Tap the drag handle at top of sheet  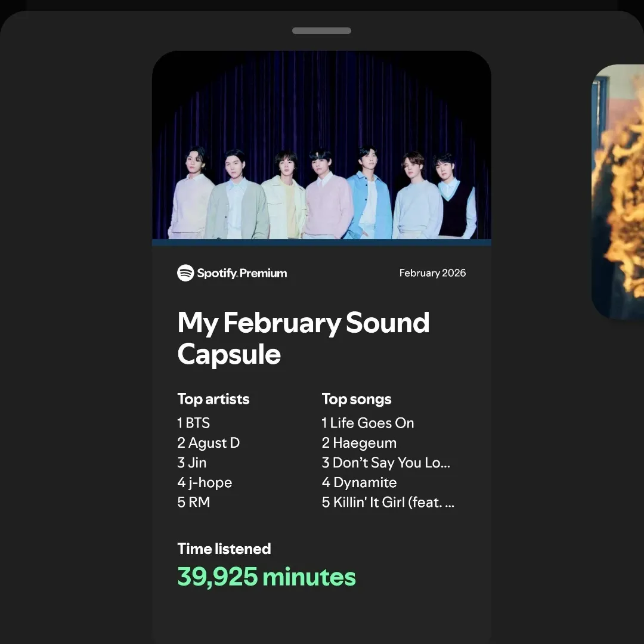(321, 31)
